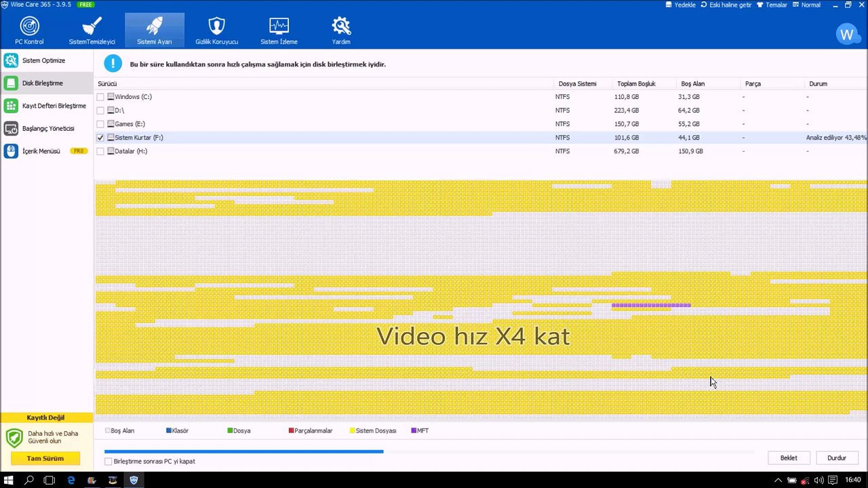Launch Microsoft Edge from the taskbar
868x488 pixels.
pyautogui.click(x=71, y=481)
